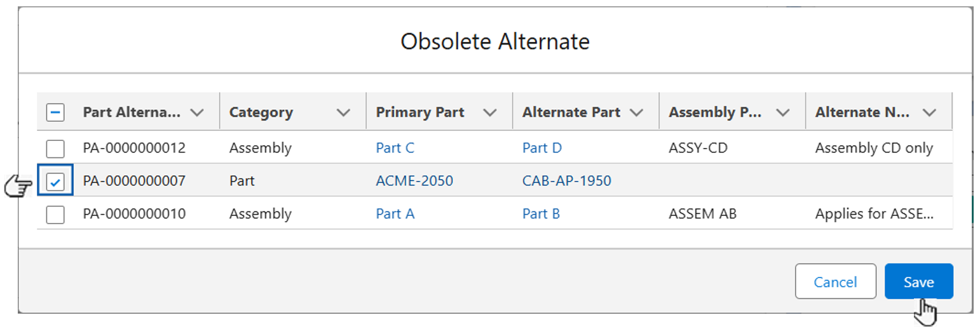Select checkbox for row PA-0000000012
The height and width of the screenshot is (327, 980).
(x=55, y=149)
